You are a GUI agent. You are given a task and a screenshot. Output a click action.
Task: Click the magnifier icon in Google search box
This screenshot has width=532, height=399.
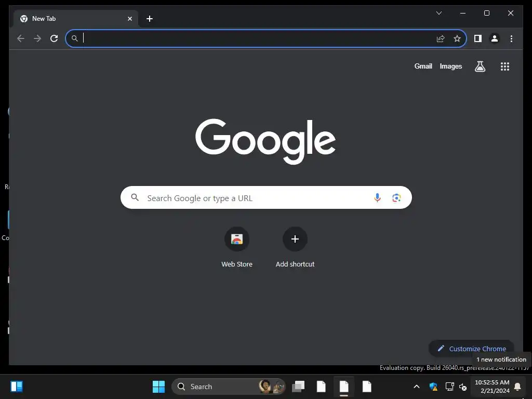click(x=135, y=197)
